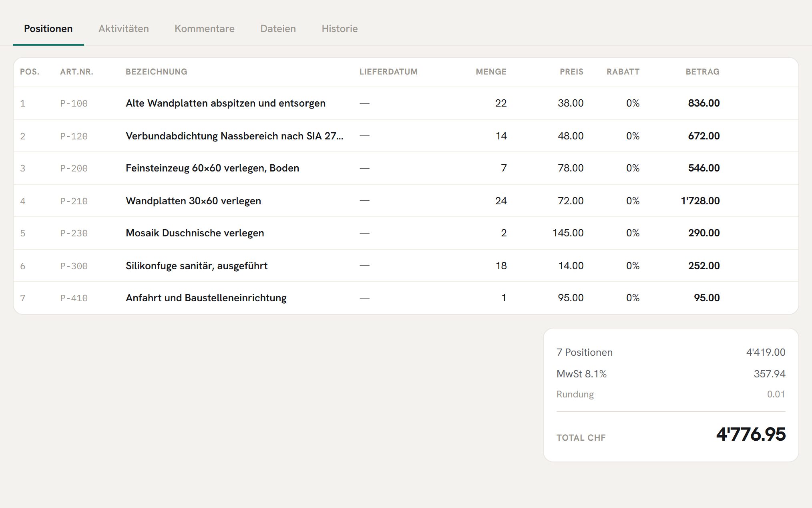Click the Rabatt column header
The height and width of the screenshot is (508, 812).
tap(623, 72)
